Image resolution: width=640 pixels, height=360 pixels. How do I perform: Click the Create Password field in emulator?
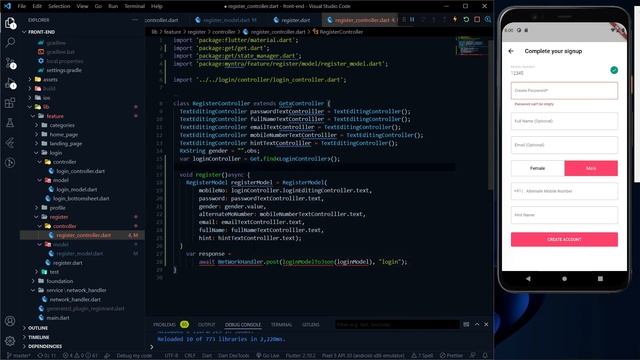[x=564, y=91]
